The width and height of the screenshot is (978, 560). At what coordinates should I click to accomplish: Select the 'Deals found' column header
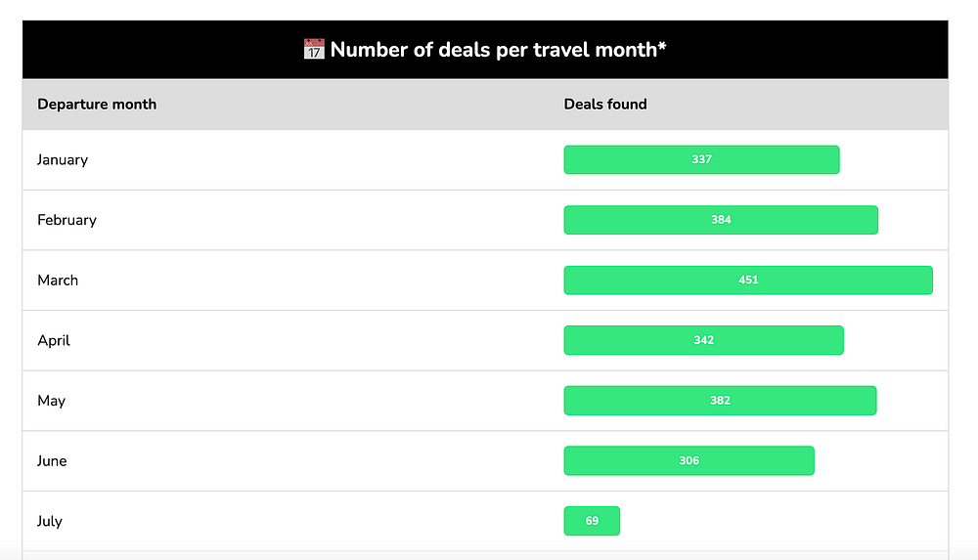pos(605,104)
